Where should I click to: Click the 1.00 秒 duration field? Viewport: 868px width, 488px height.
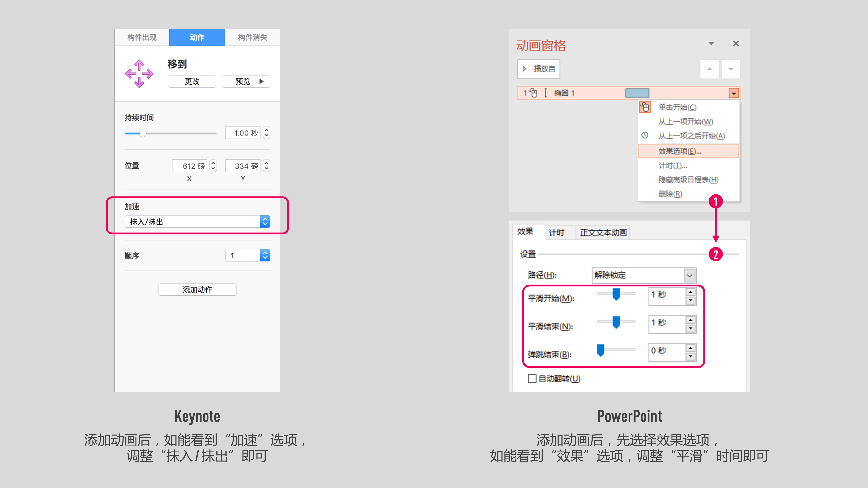[243, 133]
